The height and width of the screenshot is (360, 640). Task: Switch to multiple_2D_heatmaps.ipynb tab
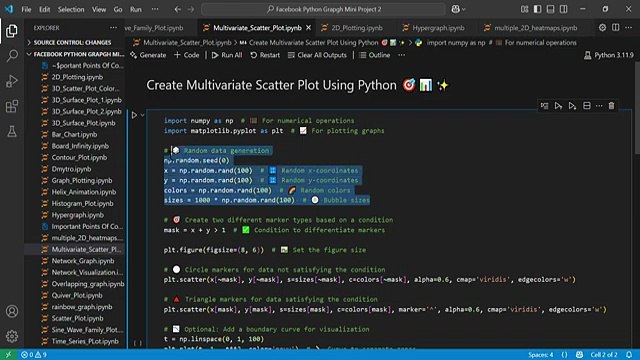coord(536,28)
